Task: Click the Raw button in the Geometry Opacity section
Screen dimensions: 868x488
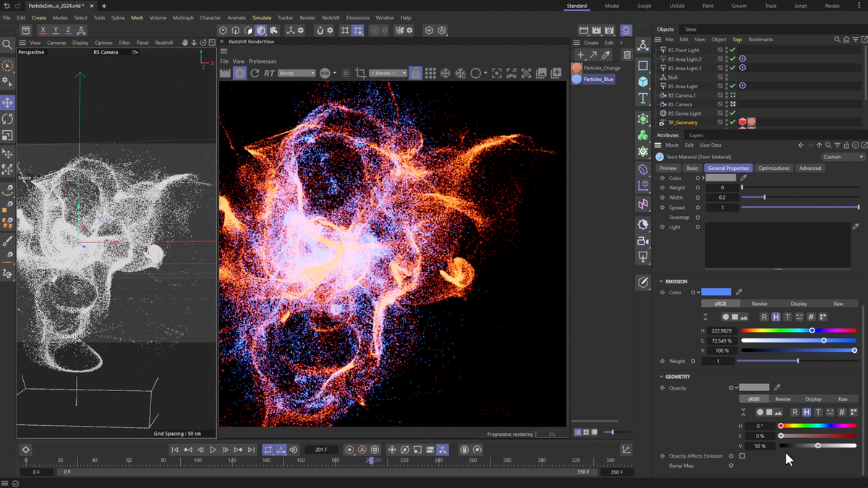Action: (843, 398)
